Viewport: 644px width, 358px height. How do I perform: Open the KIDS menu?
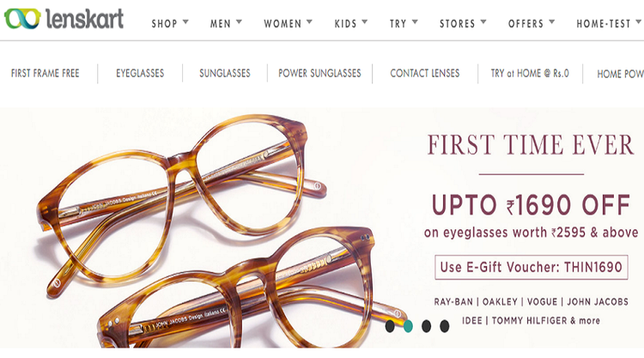[x=351, y=23]
